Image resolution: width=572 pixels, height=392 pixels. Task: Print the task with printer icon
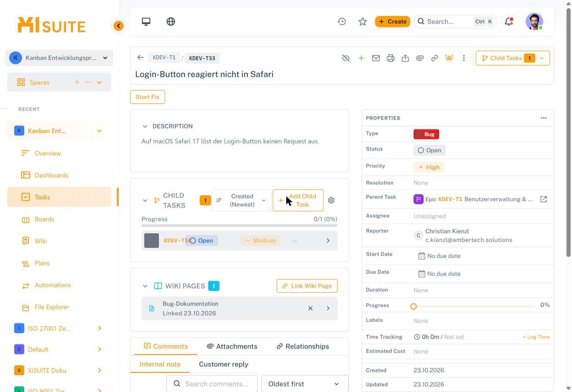coord(391,58)
